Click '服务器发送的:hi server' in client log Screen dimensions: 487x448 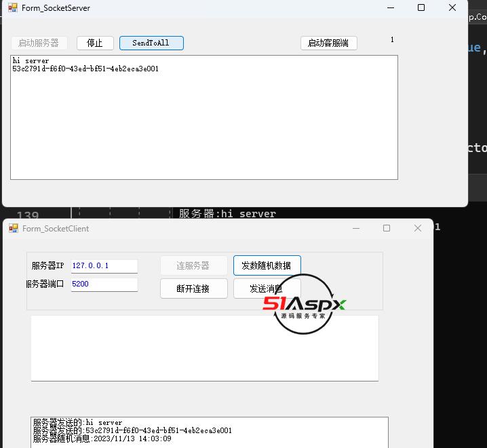click(x=77, y=422)
